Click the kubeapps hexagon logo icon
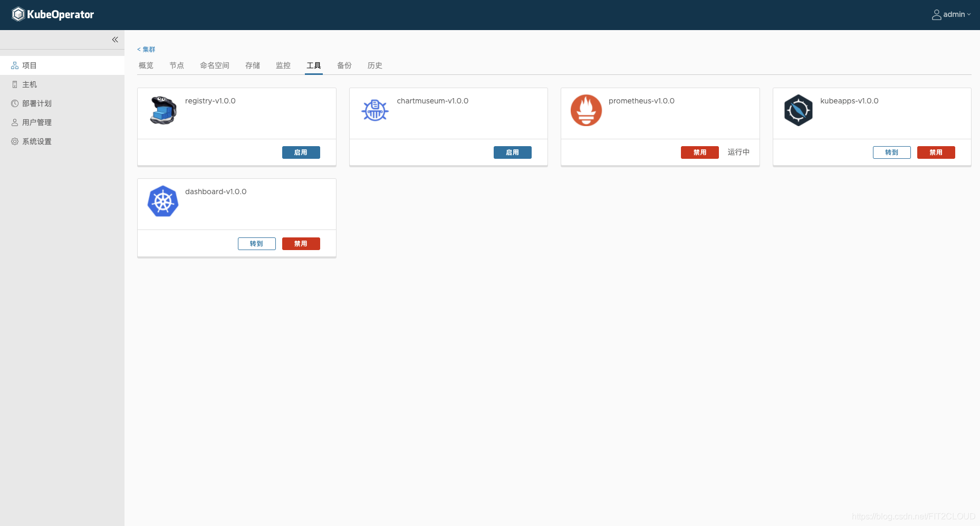This screenshot has width=980, height=526. coord(798,110)
